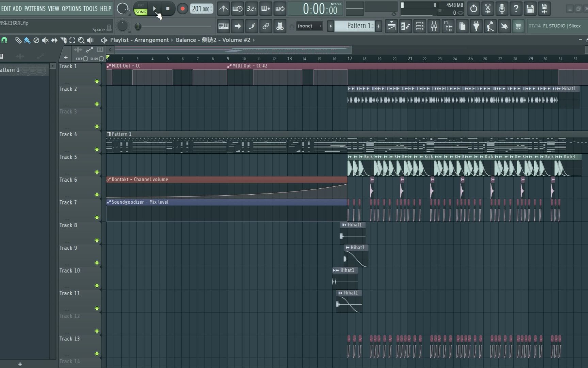588x368 pixels.
Task: Open the tempo tapper icon
Action: (x=490, y=26)
